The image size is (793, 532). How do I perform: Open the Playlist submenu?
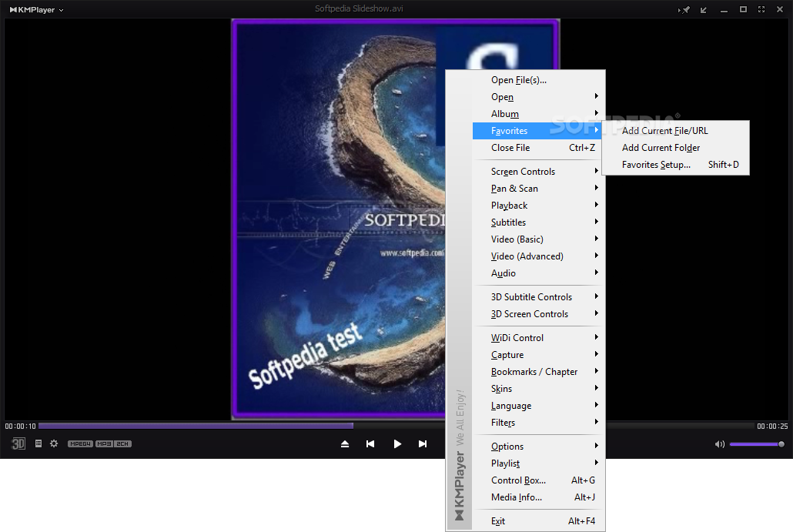[539, 463]
